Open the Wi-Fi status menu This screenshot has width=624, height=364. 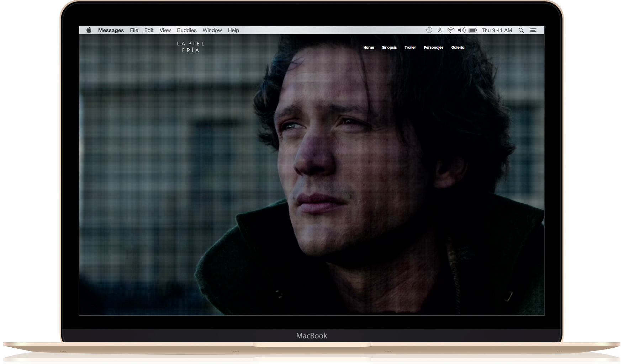pyautogui.click(x=450, y=30)
